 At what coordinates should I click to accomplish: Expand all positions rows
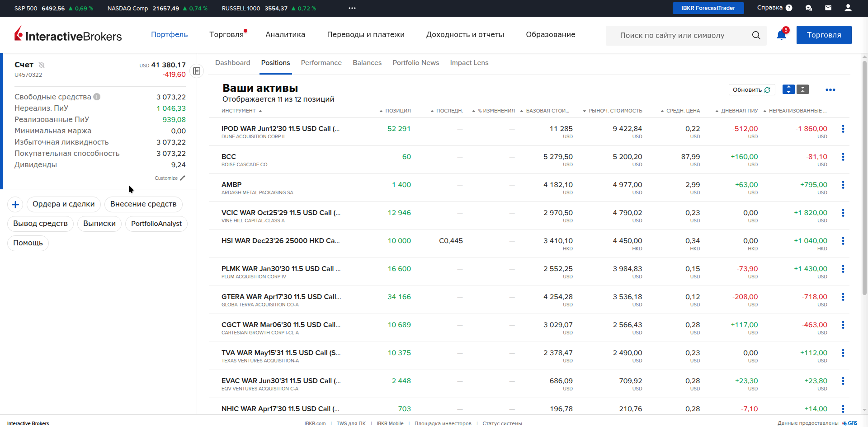tap(788, 89)
